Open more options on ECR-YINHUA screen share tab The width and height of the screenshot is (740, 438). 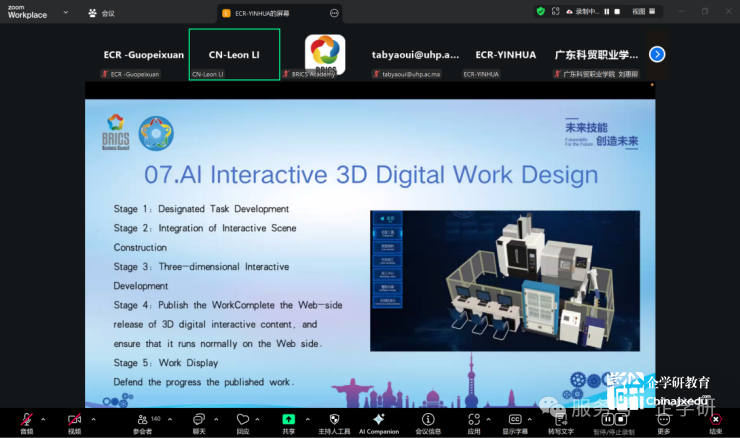pos(334,13)
